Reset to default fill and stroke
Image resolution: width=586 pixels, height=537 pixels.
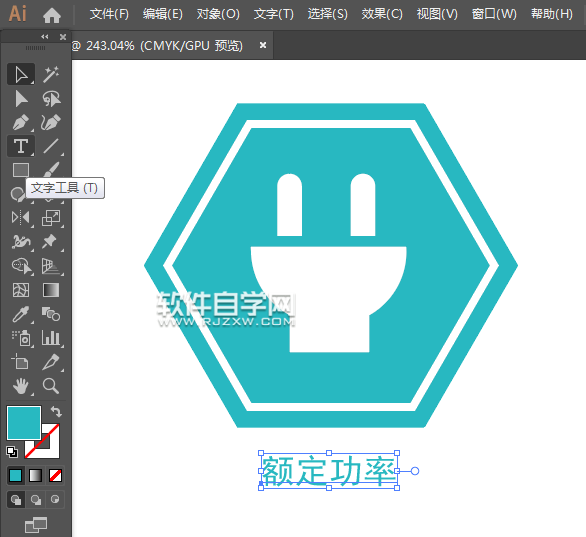pos(12,452)
